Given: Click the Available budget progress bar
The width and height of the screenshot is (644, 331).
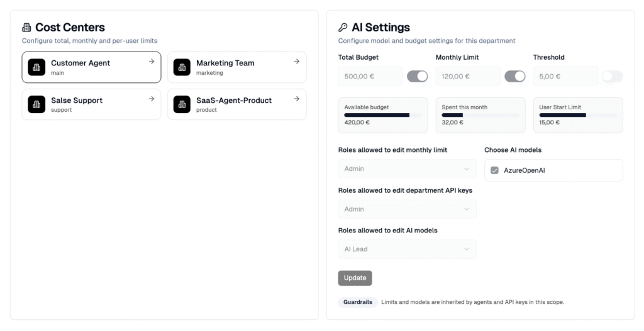Looking at the screenshot, I should pos(382,116).
